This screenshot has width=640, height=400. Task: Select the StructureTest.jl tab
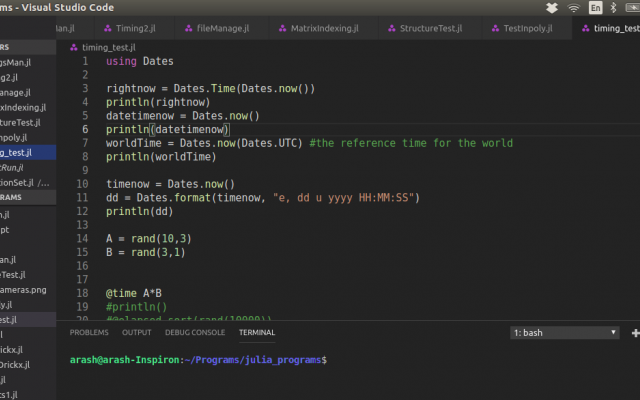pos(430,28)
